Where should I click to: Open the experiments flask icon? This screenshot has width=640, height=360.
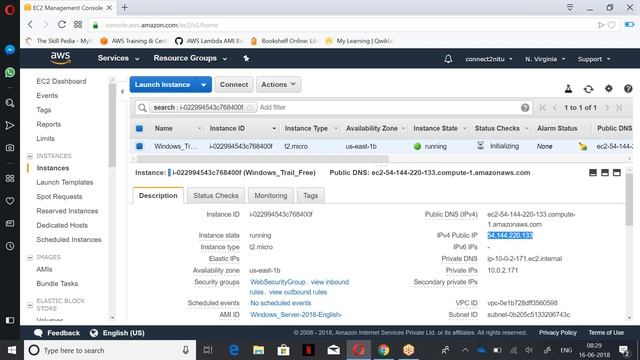[568, 89]
